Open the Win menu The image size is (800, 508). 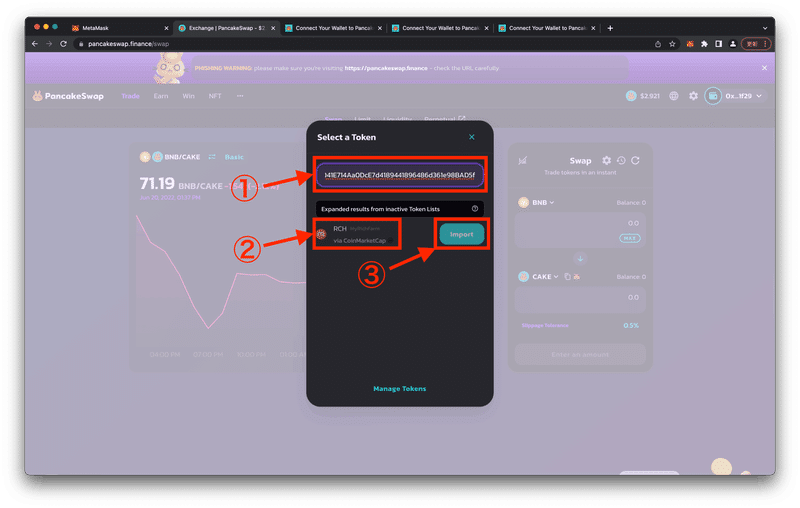(188, 96)
